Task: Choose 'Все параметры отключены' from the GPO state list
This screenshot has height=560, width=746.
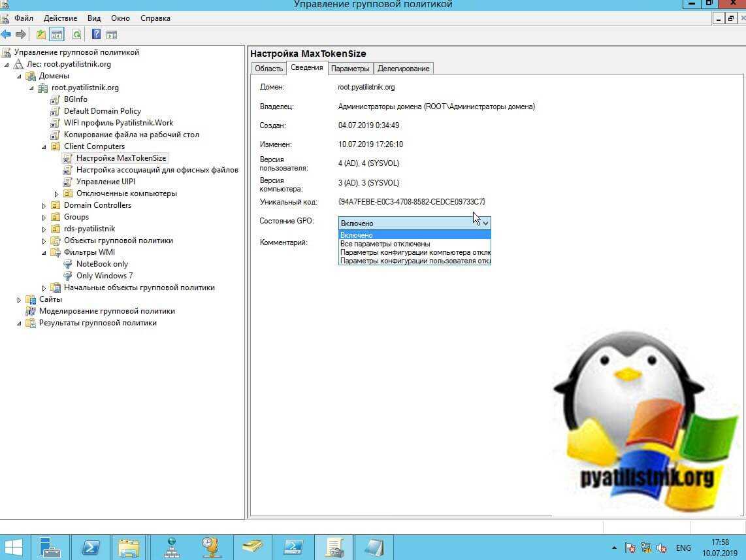Action: tap(385, 244)
